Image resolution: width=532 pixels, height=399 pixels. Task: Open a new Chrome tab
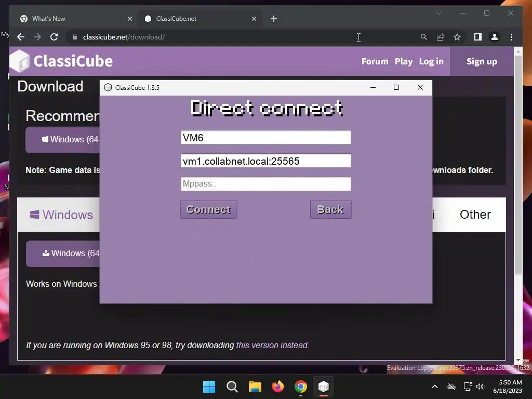tap(274, 19)
